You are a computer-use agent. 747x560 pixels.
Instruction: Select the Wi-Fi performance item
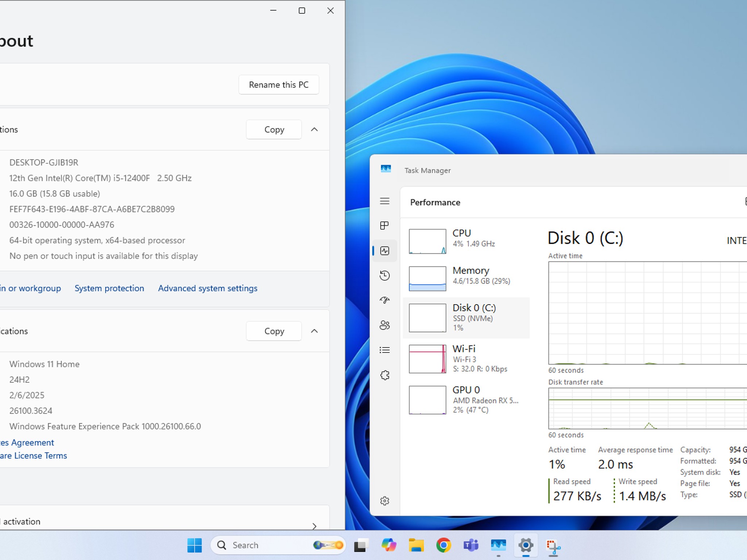(x=466, y=359)
